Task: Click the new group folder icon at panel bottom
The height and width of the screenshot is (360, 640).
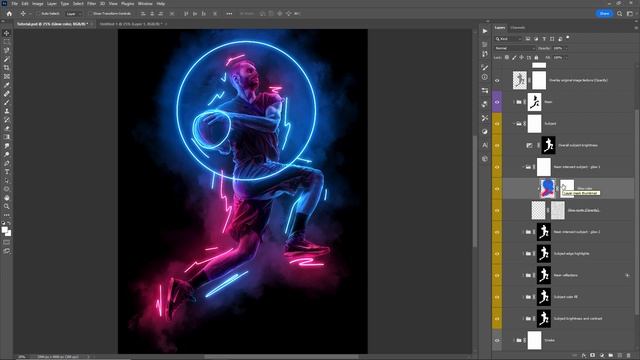Action: click(x=611, y=356)
